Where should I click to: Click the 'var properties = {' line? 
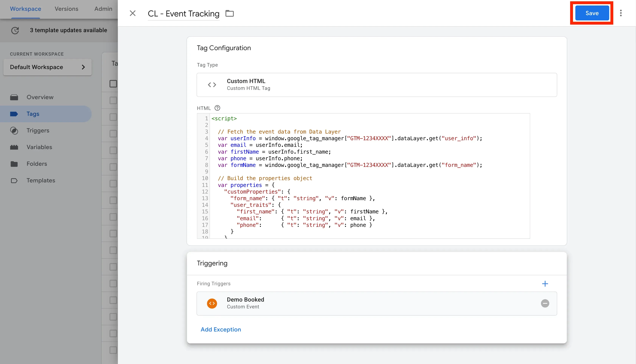point(246,185)
